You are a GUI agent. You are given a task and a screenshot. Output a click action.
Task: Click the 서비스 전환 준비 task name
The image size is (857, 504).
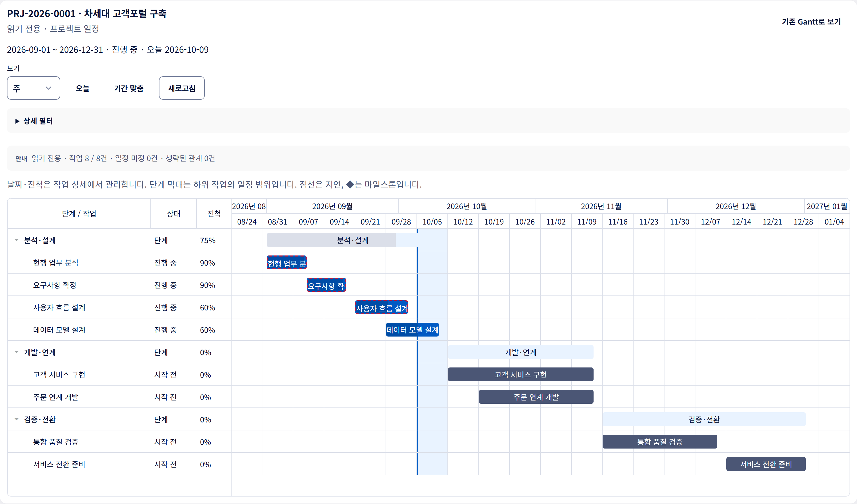[59, 464]
